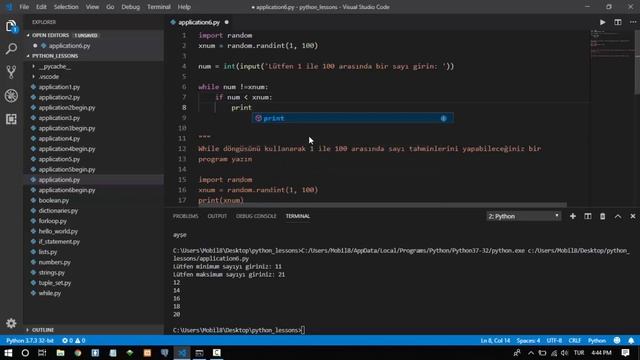Open Chrome from the taskbar
Image resolution: width=640 pixels, height=360 pixels.
78,353
